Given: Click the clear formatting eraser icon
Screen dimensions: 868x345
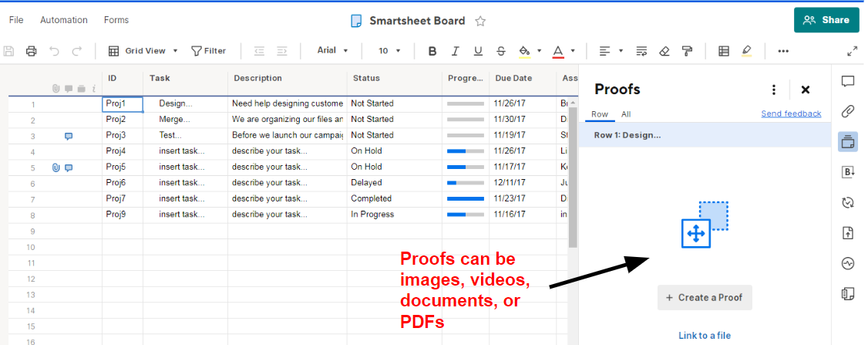Looking at the screenshot, I should [x=664, y=51].
